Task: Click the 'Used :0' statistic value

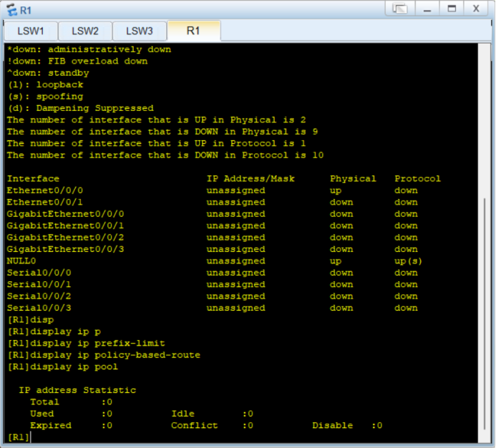Action: click(71, 414)
